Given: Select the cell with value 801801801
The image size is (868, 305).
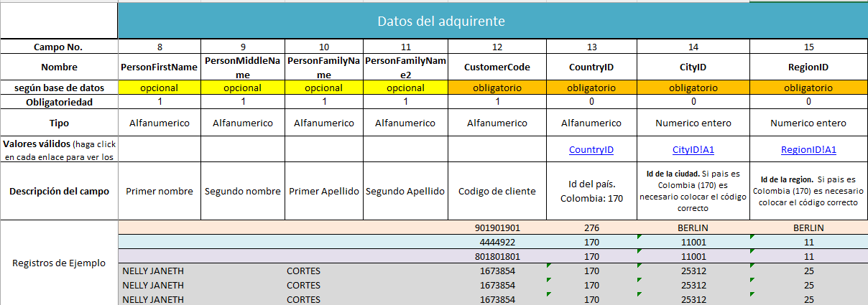Looking at the screenshot, I should pyautogui.click(x=497, y=256).
